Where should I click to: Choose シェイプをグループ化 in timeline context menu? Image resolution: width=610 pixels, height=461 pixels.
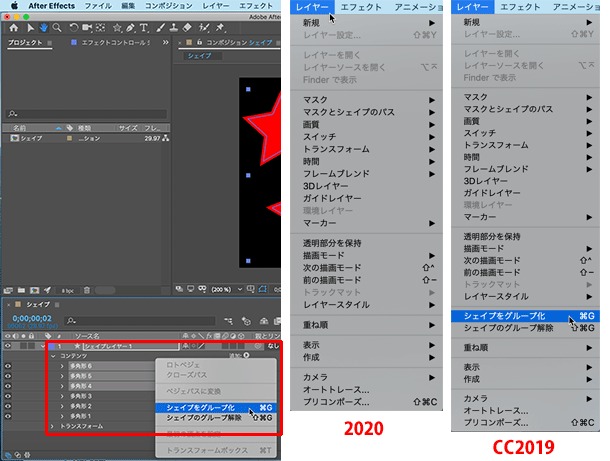click(216, 408)
